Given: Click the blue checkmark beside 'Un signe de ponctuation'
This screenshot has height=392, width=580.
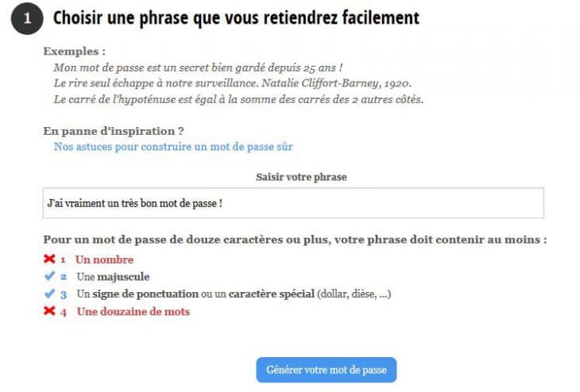Looking at the screenshot, I should (49, 294).
